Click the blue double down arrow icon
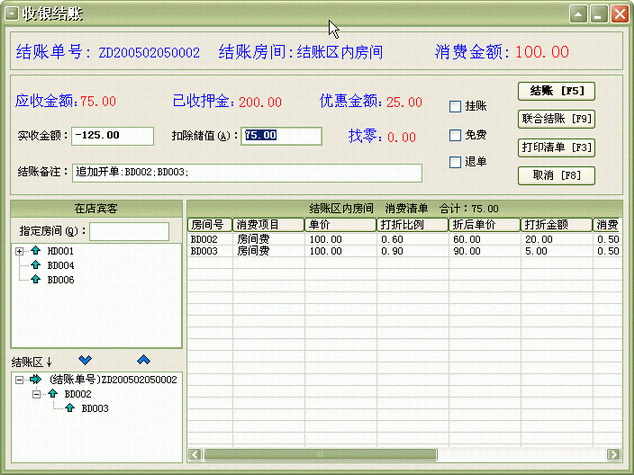 pos(85,360)
